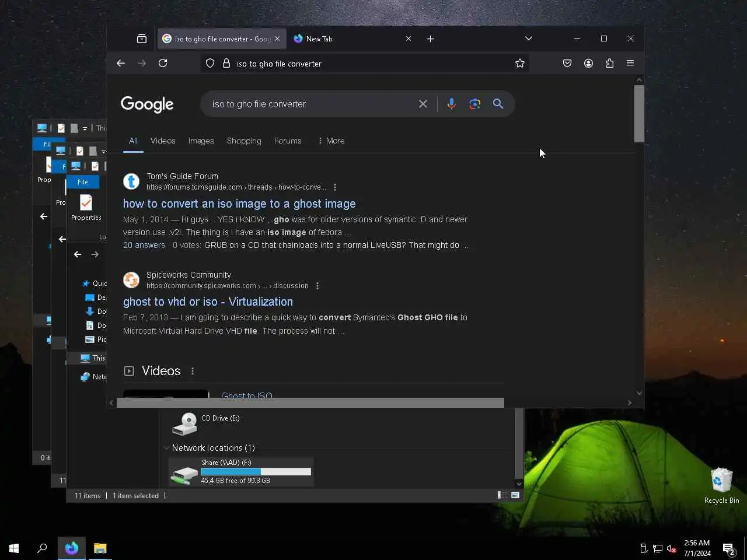This screenshot has height=560, width=747.
Task: Open Firefox tab list view icon
Action: pos(142,38)
